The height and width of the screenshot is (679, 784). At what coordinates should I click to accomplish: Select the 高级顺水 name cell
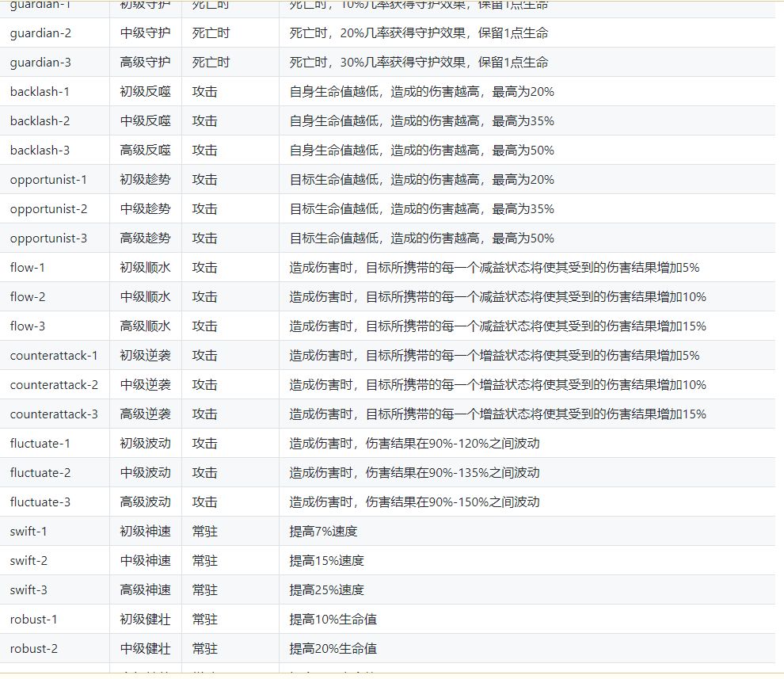(x=146, y=326)
